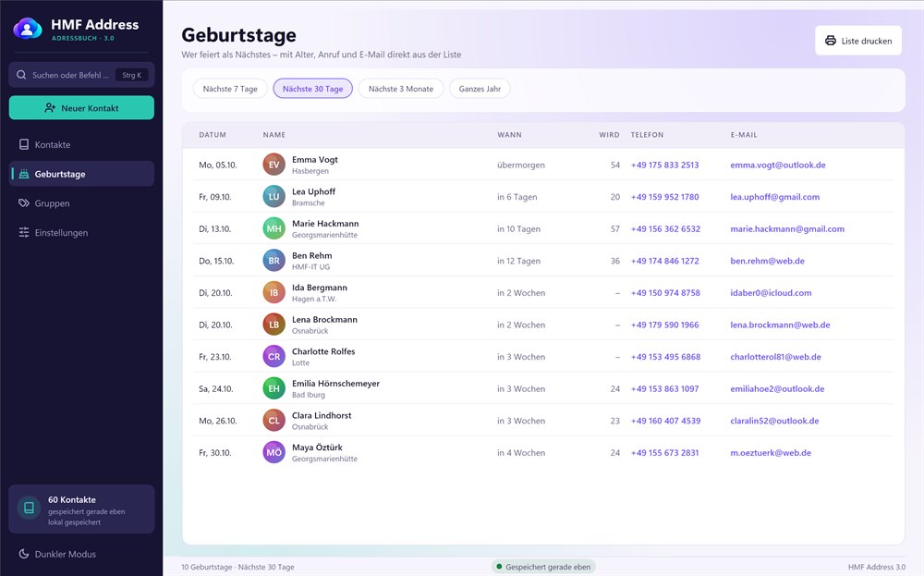
Task: Click the WANN column header
Action: click(509, 135)
